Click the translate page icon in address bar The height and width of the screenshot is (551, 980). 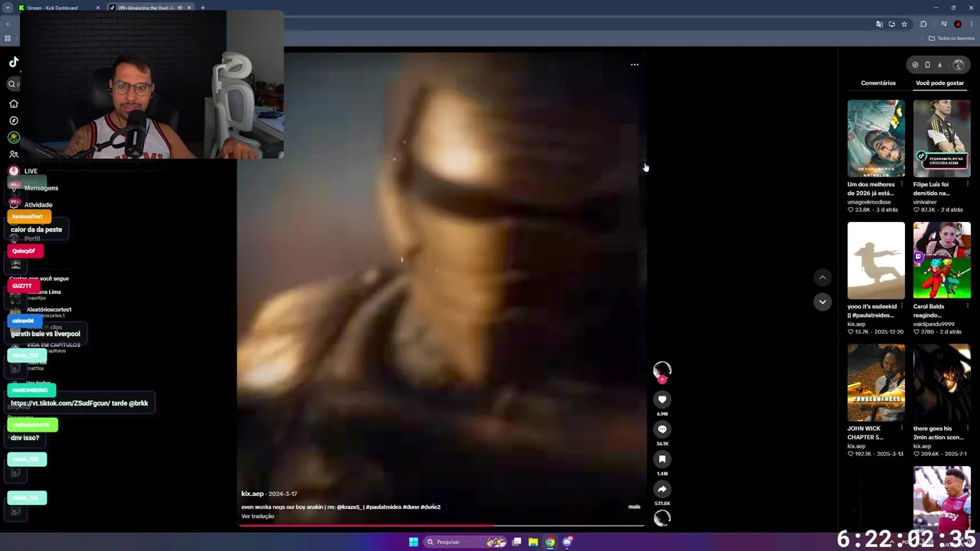coord(879,24)
